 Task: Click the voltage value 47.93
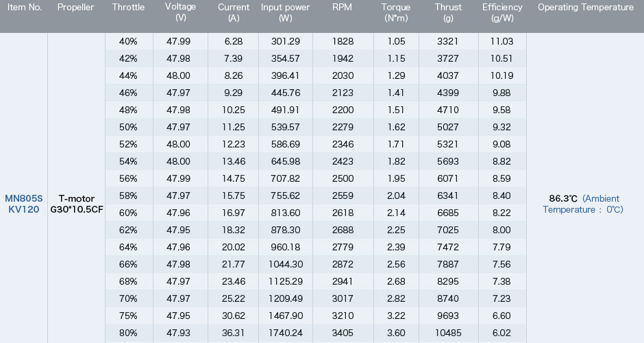coord(178,333)
